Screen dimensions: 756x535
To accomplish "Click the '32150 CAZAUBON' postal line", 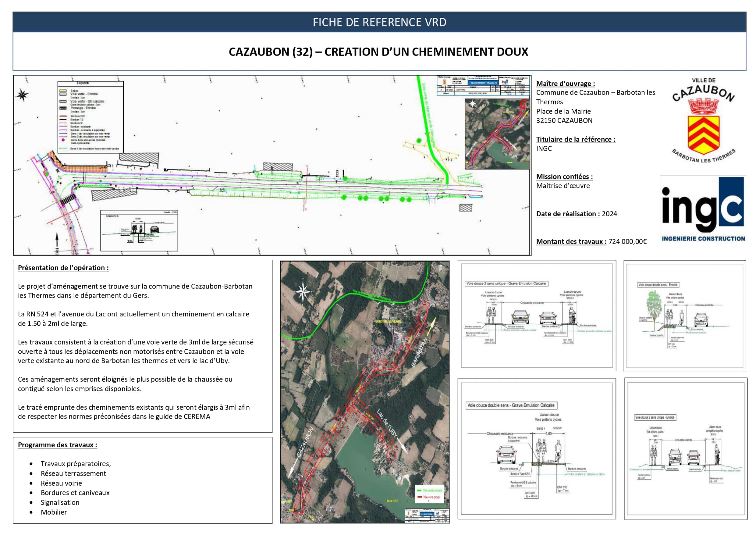I will pos(564,121).
